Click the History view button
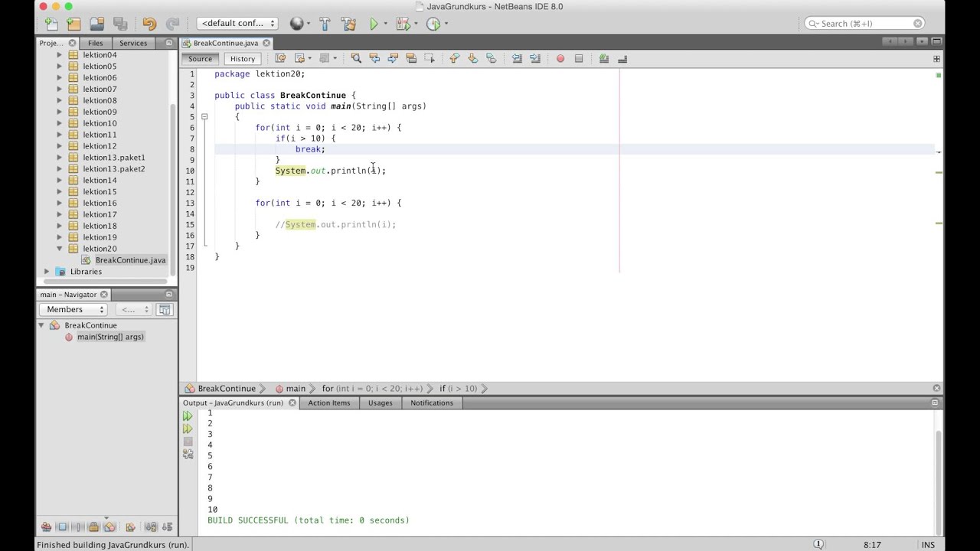This screenshot has height=551, width=980. [243, 59]
